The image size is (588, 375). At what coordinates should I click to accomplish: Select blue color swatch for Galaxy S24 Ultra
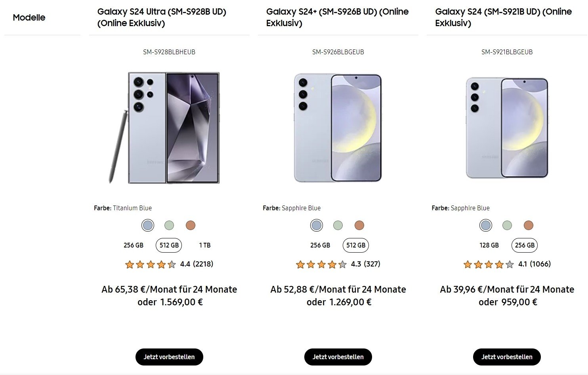pyautogui.click(x=148, y=225)
